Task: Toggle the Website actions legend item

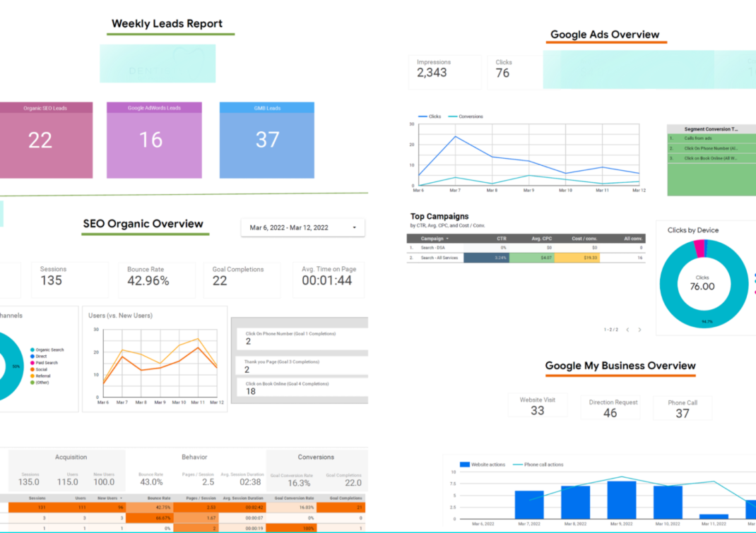Action: (x=483, y=465)
